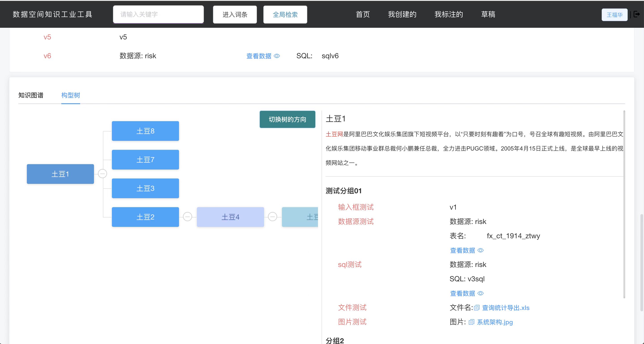Collapse the 土豆4 node's children
The width and height of the screenshot is (644, 344).
tap(273, 217)
